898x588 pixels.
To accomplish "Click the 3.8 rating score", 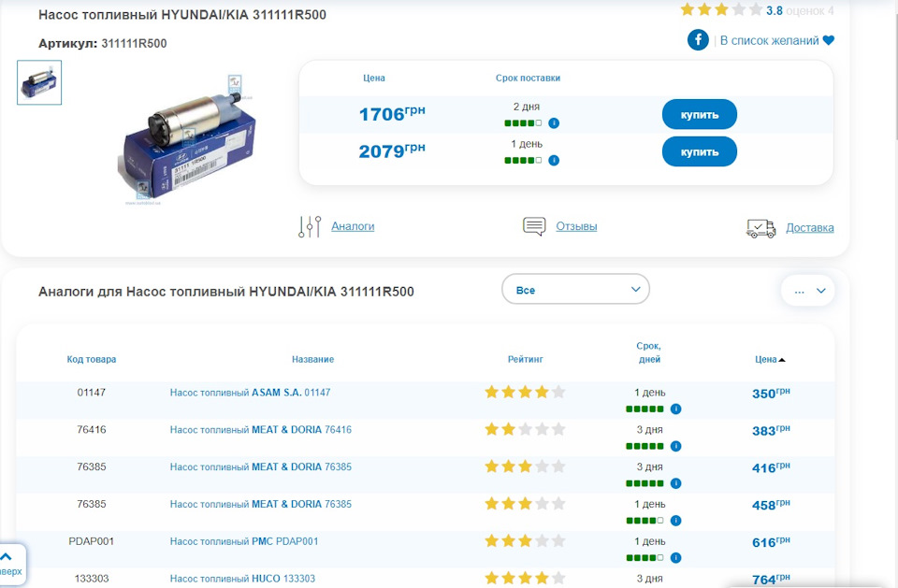I will 775,11.
